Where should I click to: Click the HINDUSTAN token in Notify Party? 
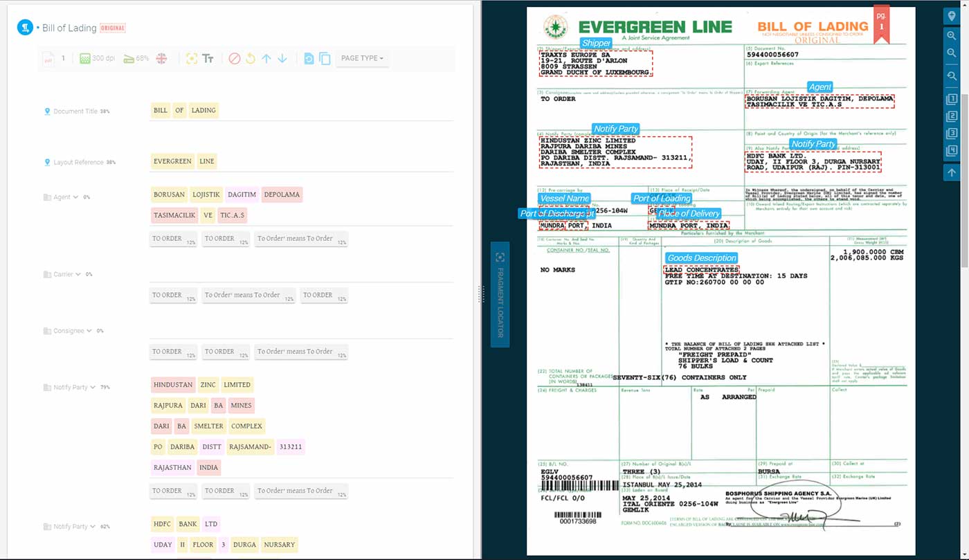click(173, 385)
